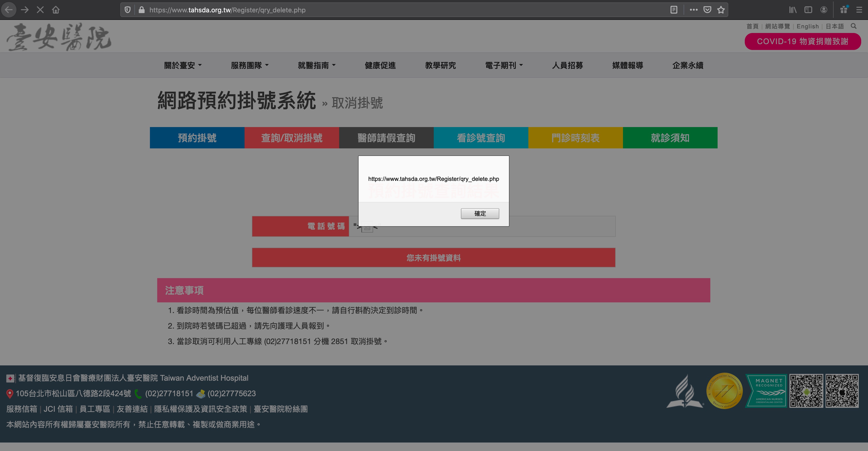Click the Adventist church flame logo
The height and width of the screenshot is (451, 868).
(685, 391)
